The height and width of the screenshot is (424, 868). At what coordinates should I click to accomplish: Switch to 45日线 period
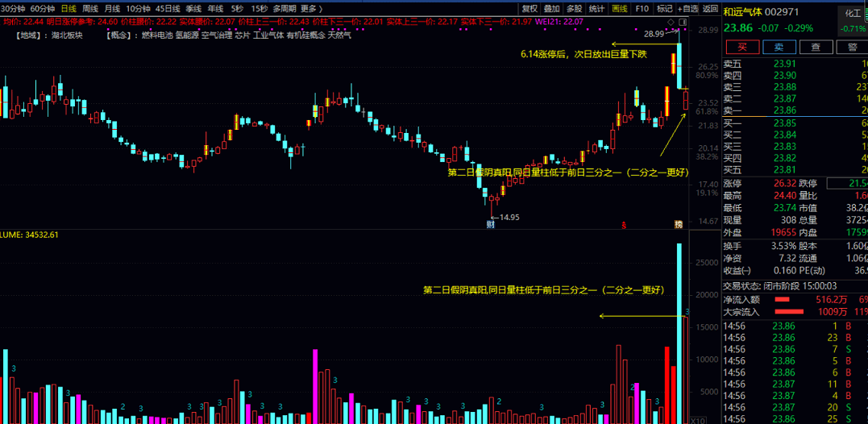(x=168, y=8)
